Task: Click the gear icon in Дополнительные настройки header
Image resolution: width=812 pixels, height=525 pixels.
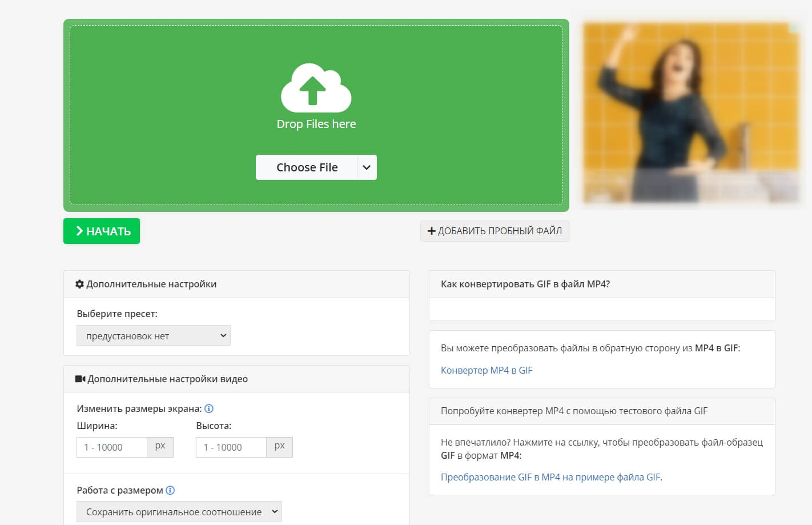Action: coord(79,284)
